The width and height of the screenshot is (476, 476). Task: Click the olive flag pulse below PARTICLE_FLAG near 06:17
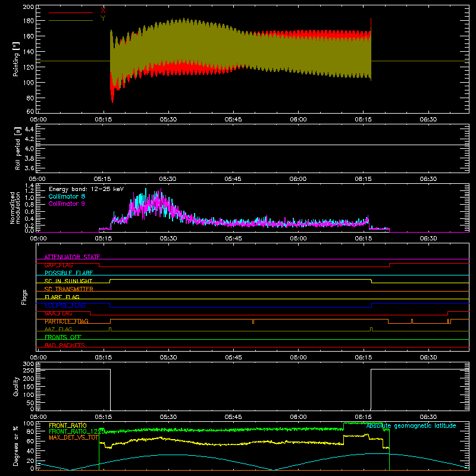[x=371, y=330]
